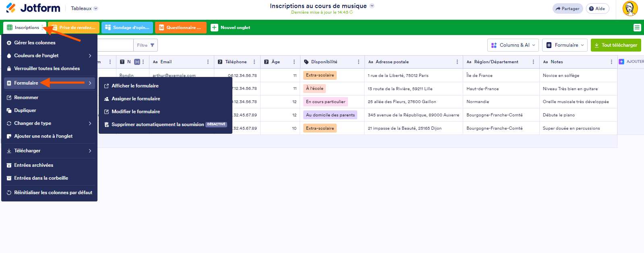Click the Normandie region cell
Screen dimensions: 644x253
(501, 102)
